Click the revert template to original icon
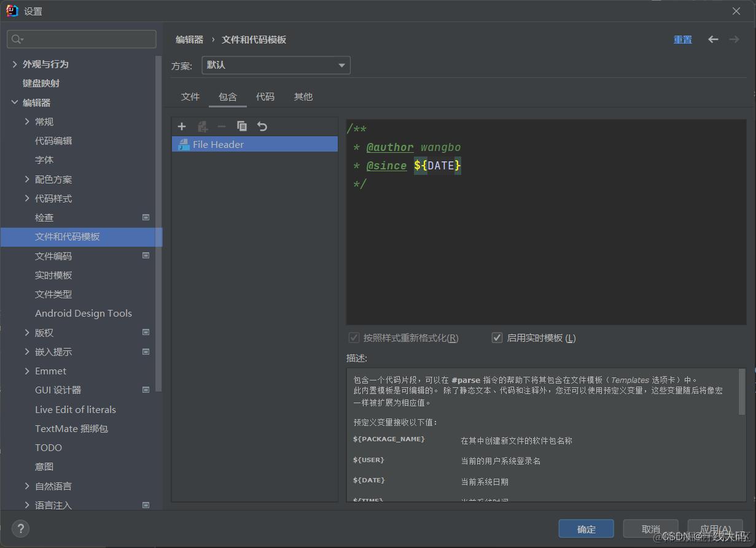Viewport: 756px width, 548px height. (262, 126)
